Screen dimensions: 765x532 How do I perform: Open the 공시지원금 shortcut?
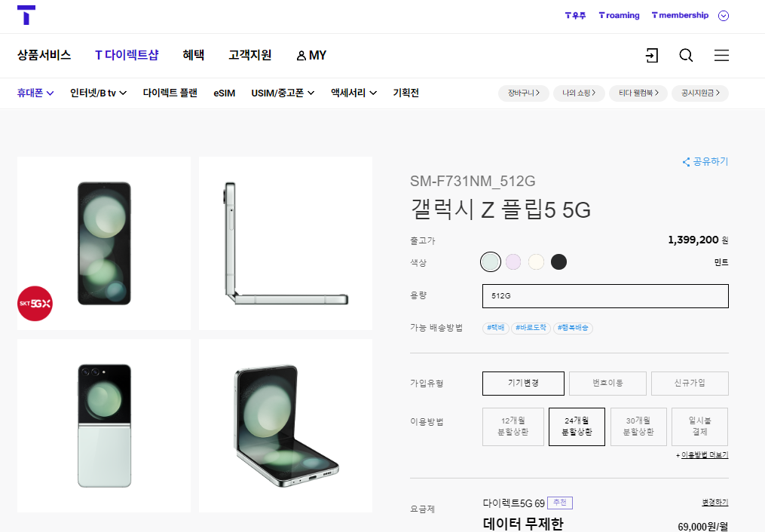(700, 93)
